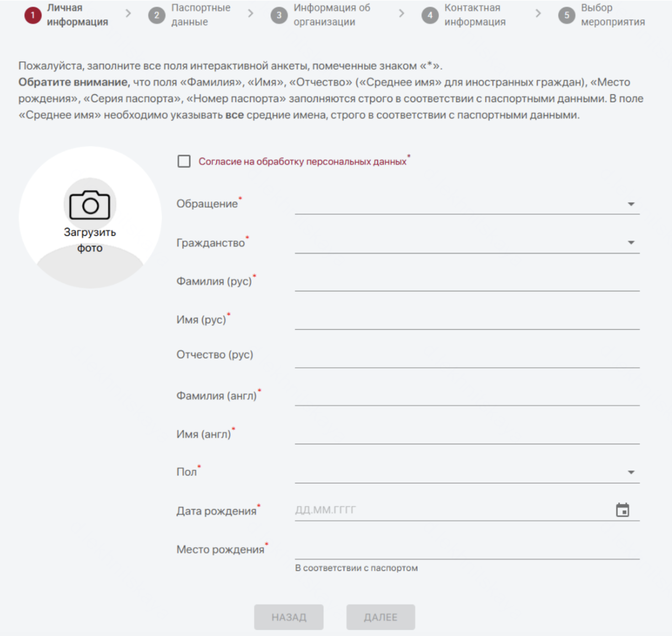Click step 3 circle Информация об организации
672x636 pixels.
(x=279, y=15)
